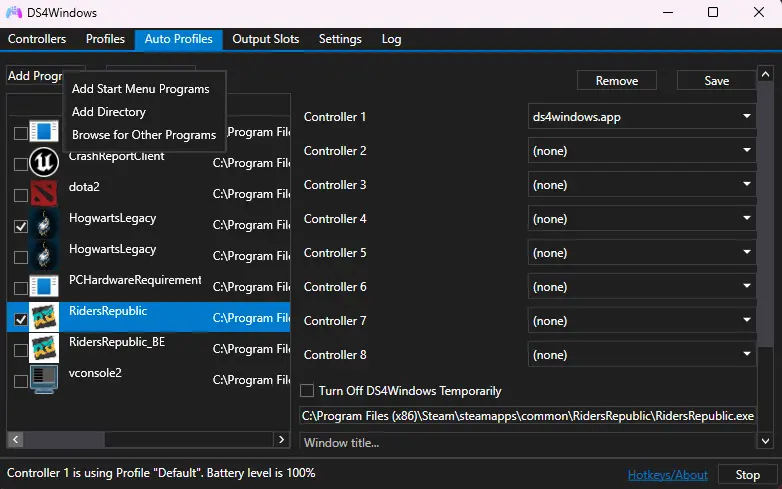This screenshot has height=489, width=782.
Task: Open the Controller 5 profile dropdown
Action: pyautogui.click(x=642, y=253)
